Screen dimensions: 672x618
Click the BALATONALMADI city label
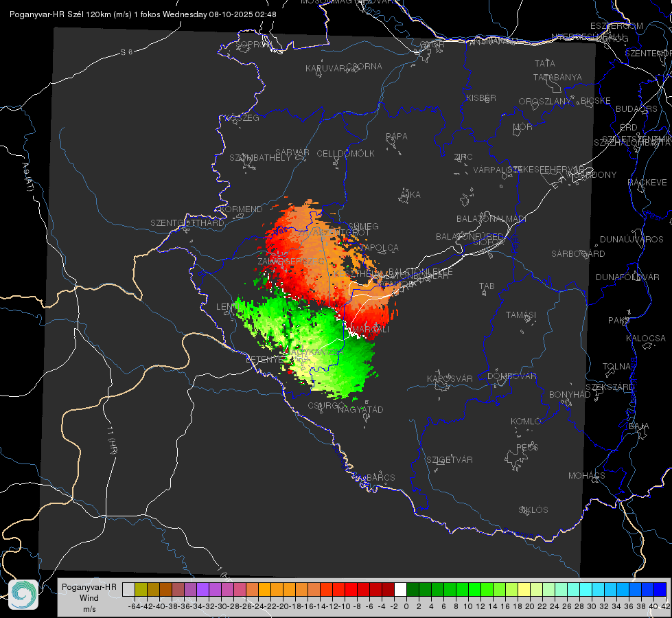[491, 219]
